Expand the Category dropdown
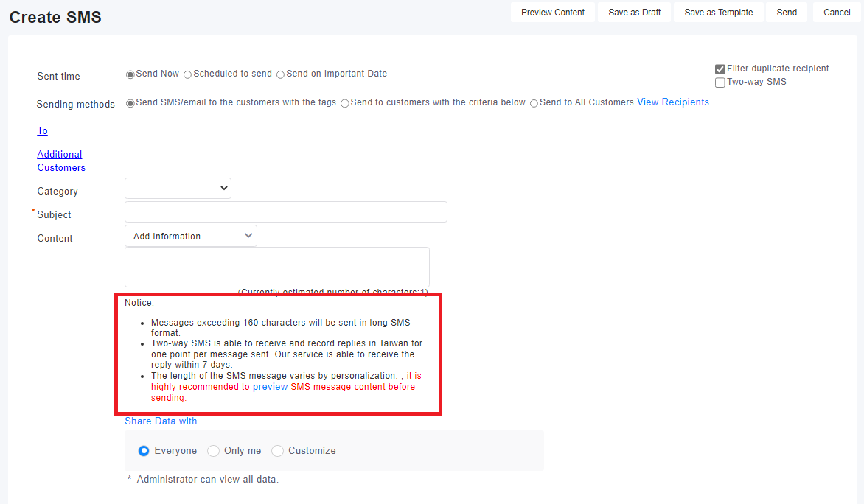The width and height of the screenshot is (864, 504). [x=178, y=189]
